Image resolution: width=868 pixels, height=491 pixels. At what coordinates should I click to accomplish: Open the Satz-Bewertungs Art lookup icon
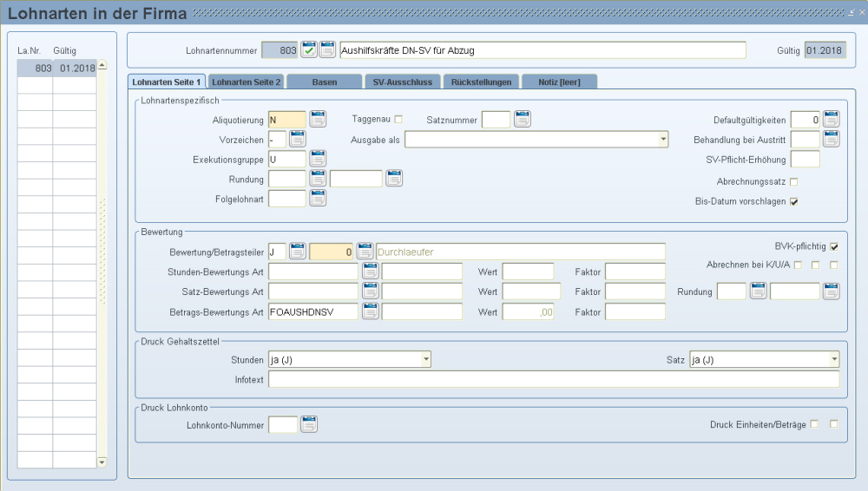point(371,291)
